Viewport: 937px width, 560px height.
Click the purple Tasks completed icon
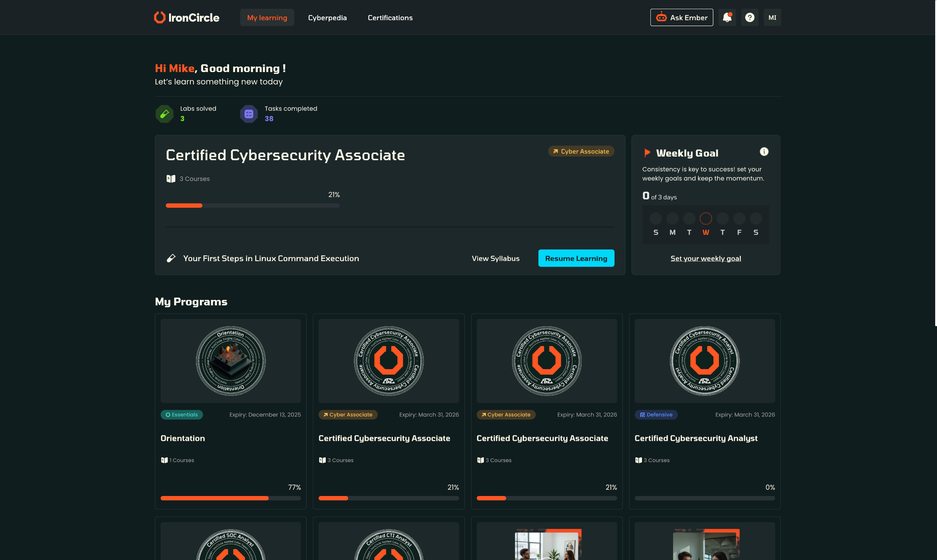pyautogui.click(x=249, y=114)
